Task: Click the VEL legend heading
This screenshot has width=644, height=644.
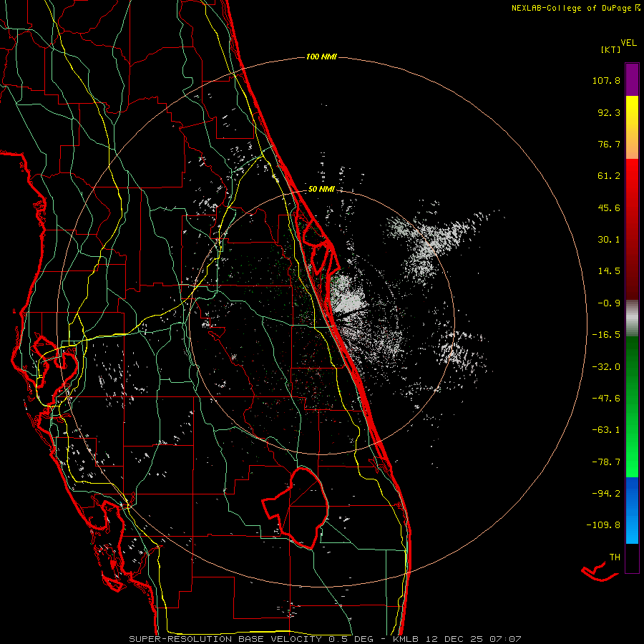Action: 628,43
